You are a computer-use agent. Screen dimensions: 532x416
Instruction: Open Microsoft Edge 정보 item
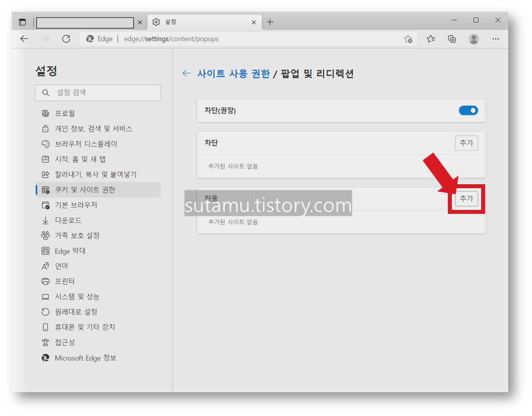98,358
